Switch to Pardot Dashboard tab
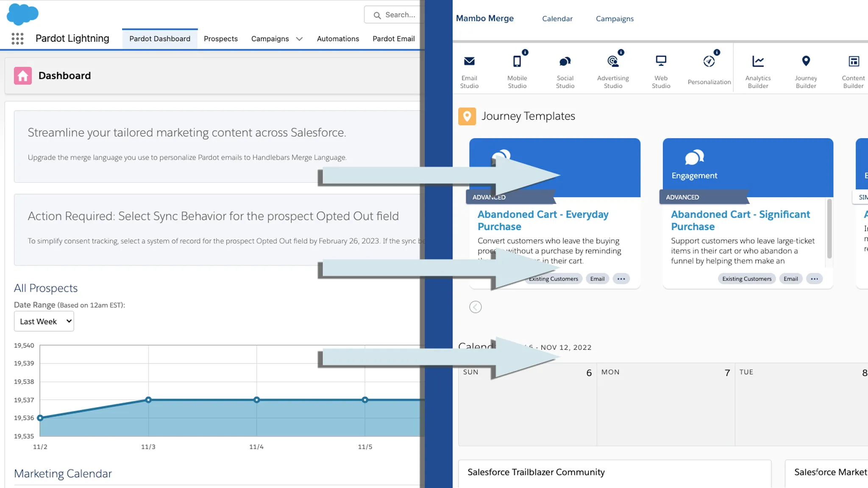This screenshot has width=868, height=488. (x=160, y=39)
